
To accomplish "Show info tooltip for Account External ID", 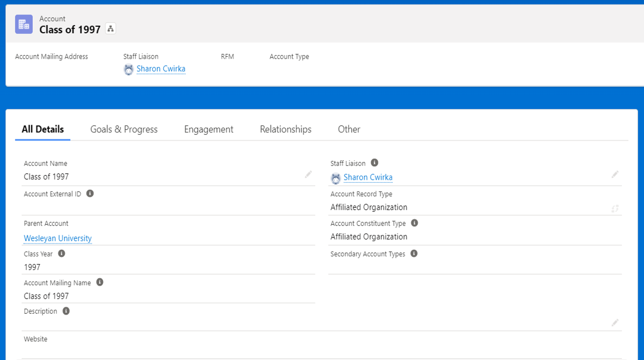I will tap(90, 193).
